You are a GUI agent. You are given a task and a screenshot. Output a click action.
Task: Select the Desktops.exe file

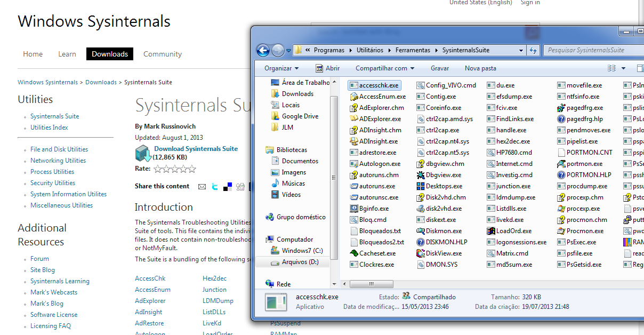coord(440,186)
